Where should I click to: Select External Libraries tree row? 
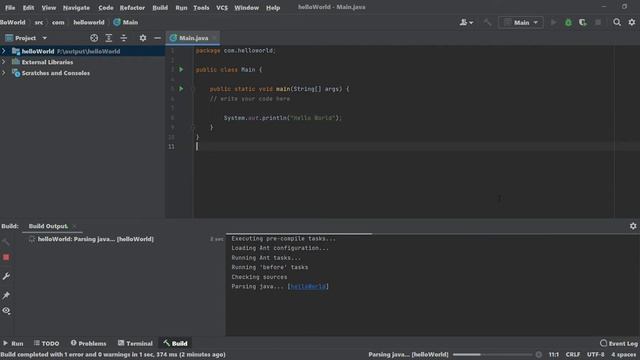pos(82,62)
